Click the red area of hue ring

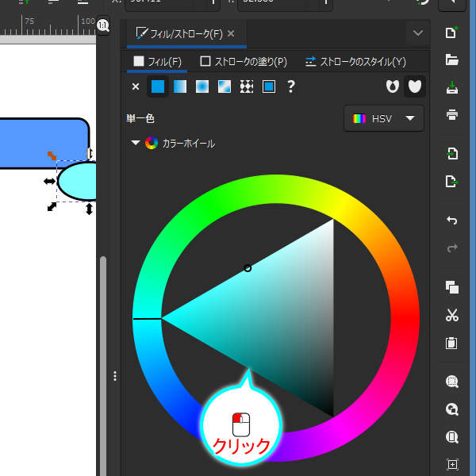[405, 318]
